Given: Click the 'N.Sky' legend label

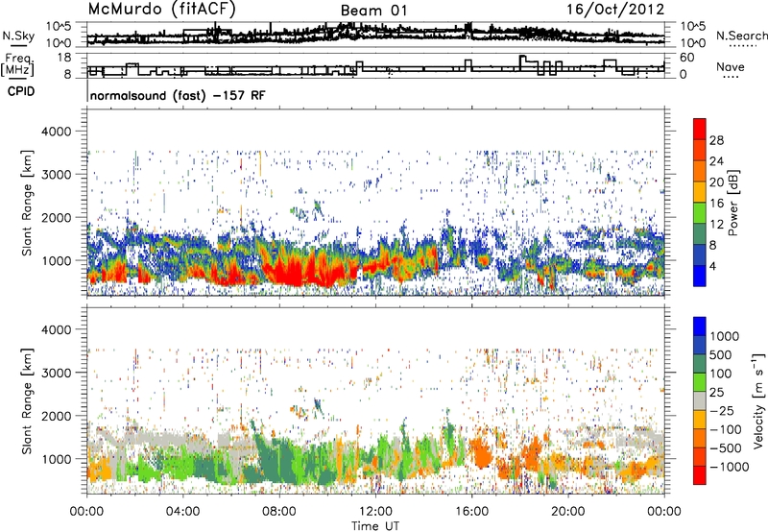Looking at the screenshot, I should (18, 36).
